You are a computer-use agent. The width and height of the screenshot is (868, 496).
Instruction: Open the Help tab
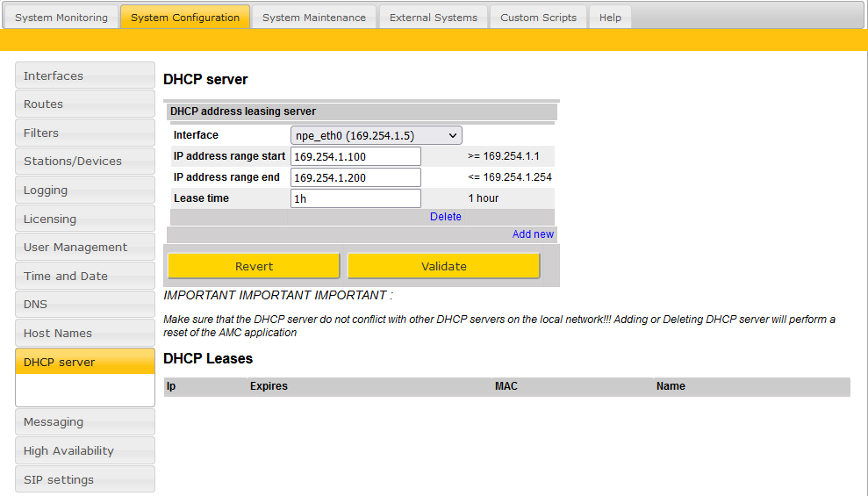tap(610, 18)
